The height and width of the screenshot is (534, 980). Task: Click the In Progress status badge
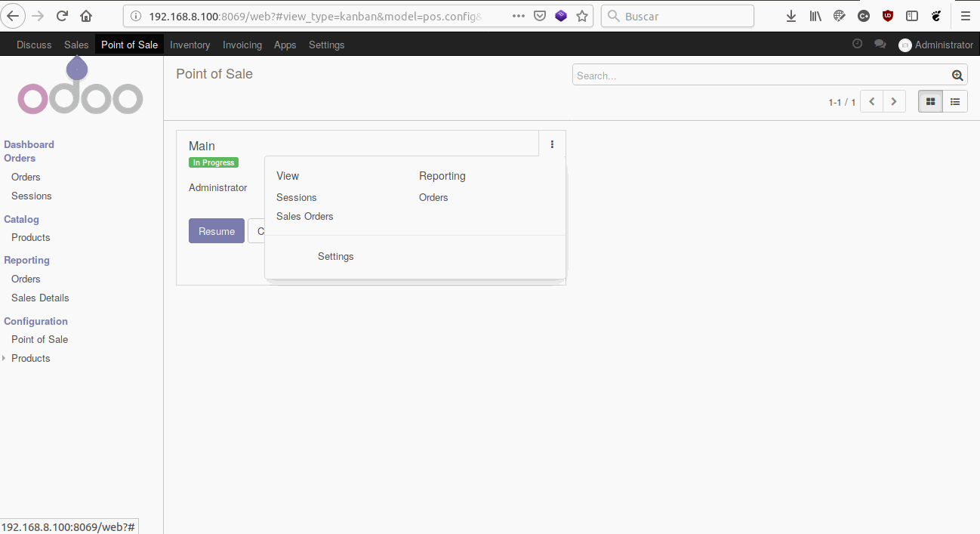coord(213,162)
